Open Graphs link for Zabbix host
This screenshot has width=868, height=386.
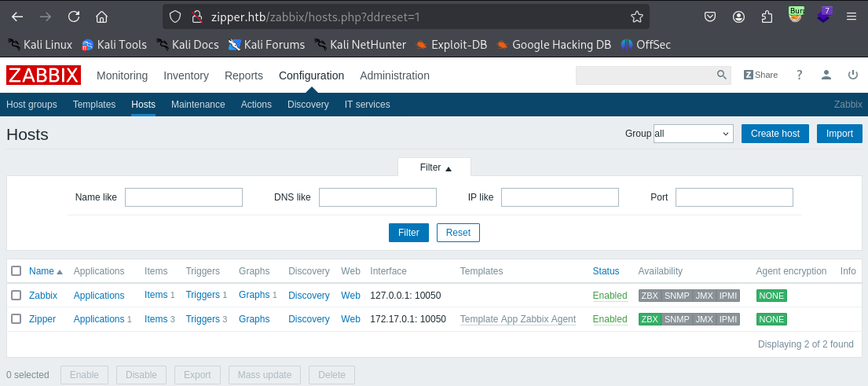(254, 295)
